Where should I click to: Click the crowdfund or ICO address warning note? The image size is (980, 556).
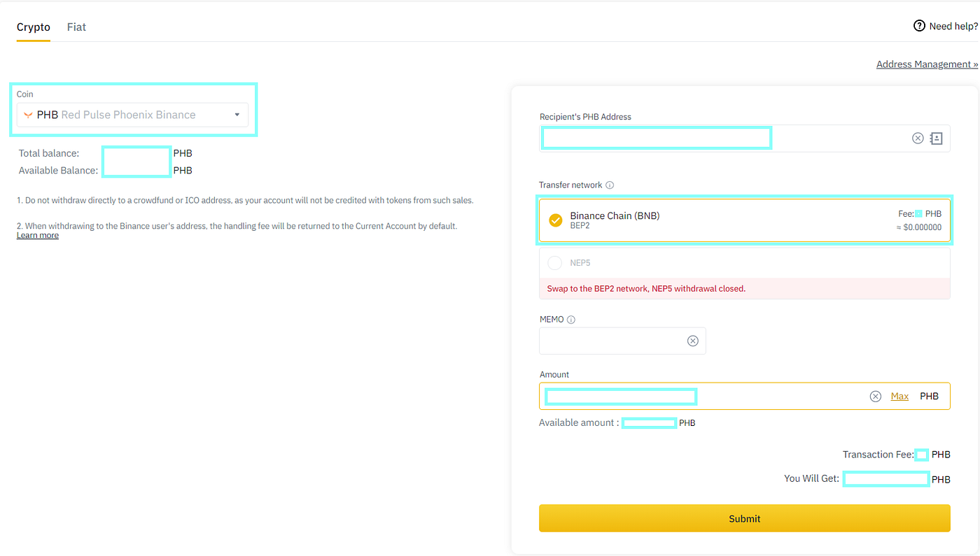(245, 201)
